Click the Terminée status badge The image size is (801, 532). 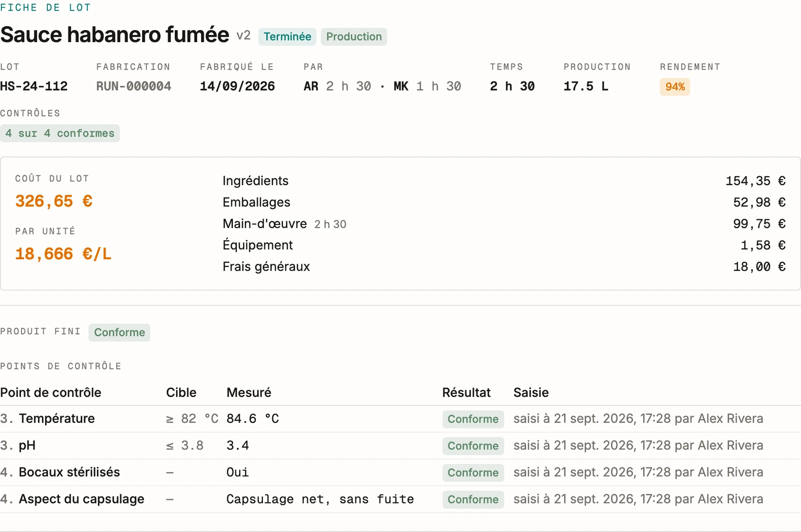287,37
